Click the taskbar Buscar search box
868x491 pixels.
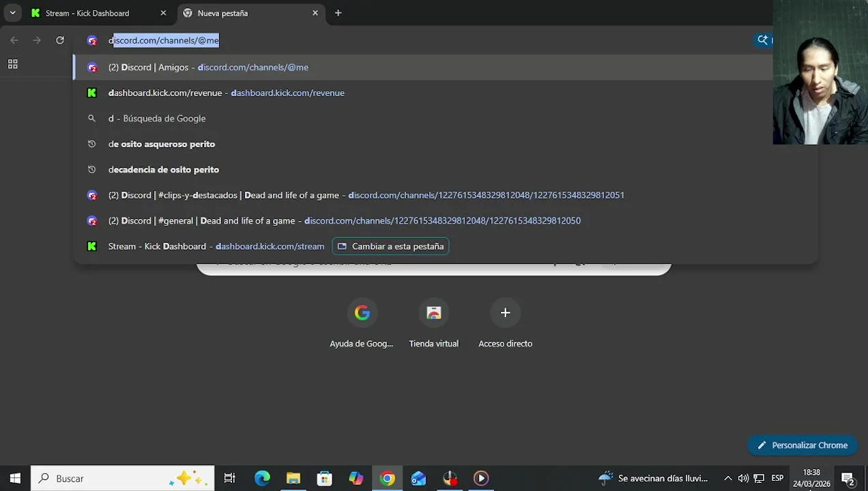tap(123, 478)
